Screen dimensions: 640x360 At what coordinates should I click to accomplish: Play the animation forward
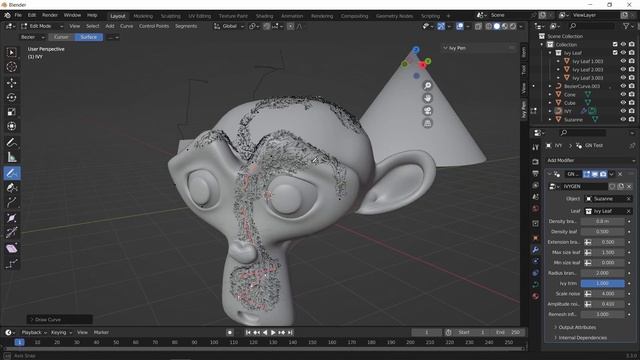[273, 333]
